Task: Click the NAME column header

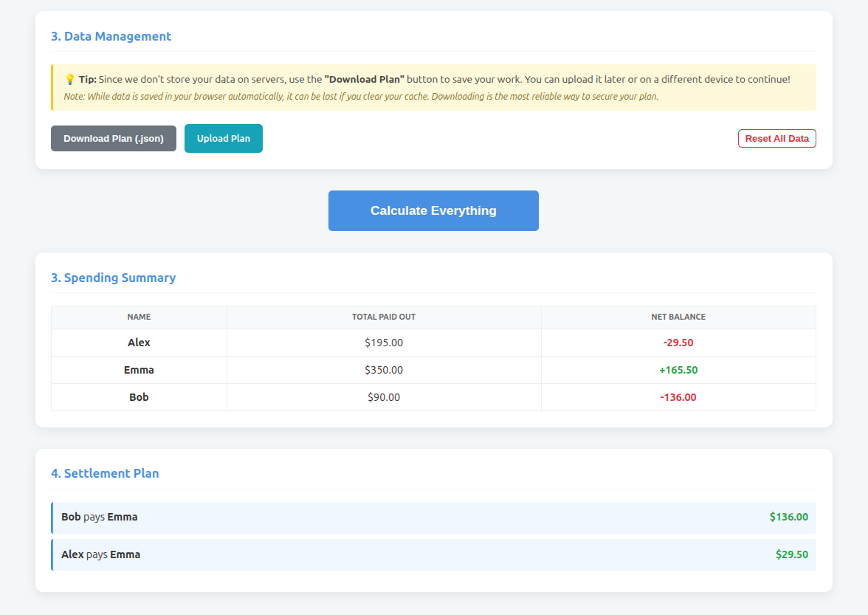Action: (139, 317)
